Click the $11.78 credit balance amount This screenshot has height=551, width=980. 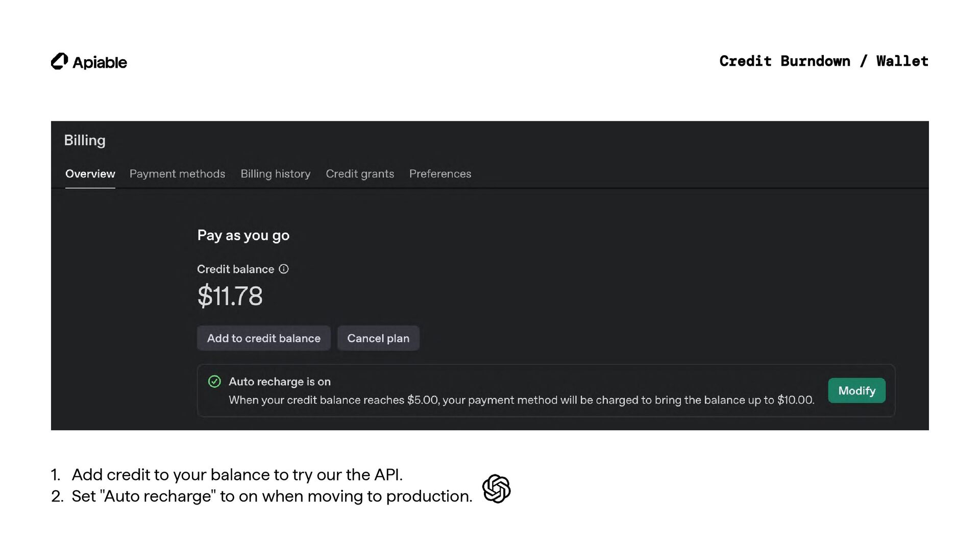point(230,296)
